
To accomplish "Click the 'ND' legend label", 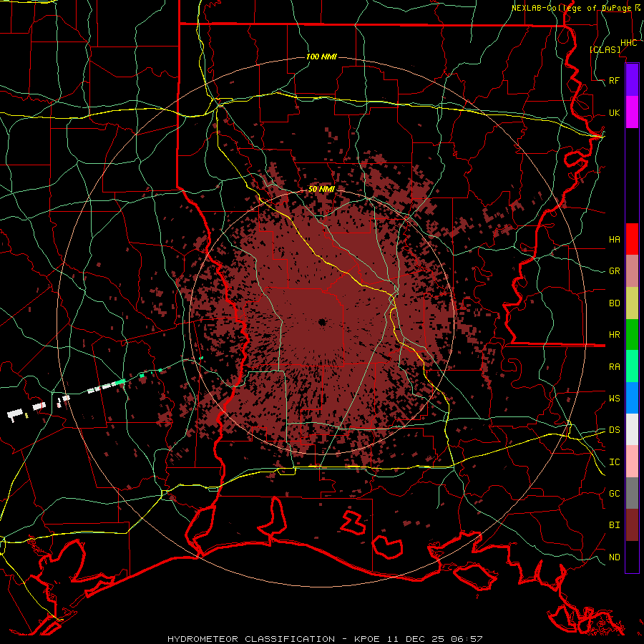I will coord(614,557).
